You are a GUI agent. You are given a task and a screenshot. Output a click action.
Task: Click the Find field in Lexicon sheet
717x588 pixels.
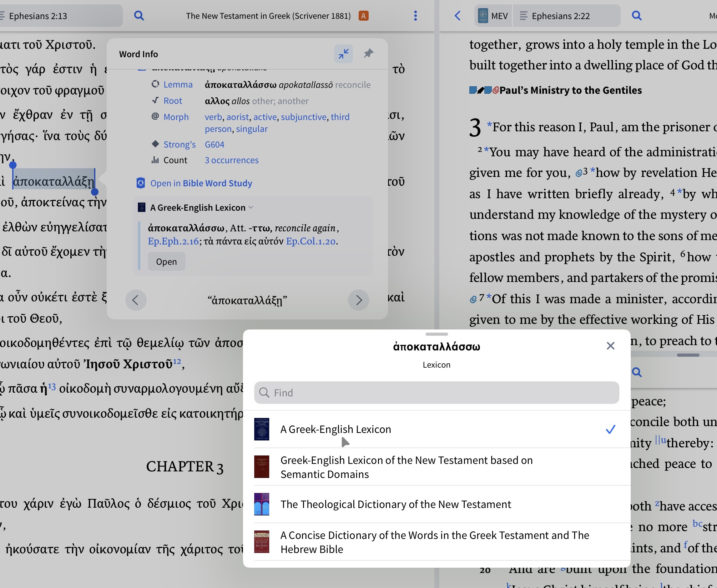(437, 393)
